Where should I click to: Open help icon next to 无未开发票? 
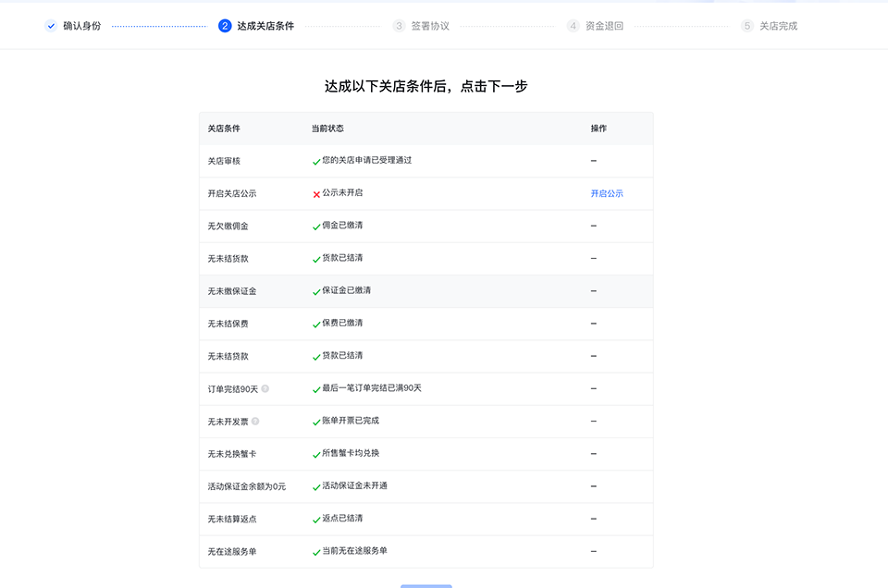(255, 422)
